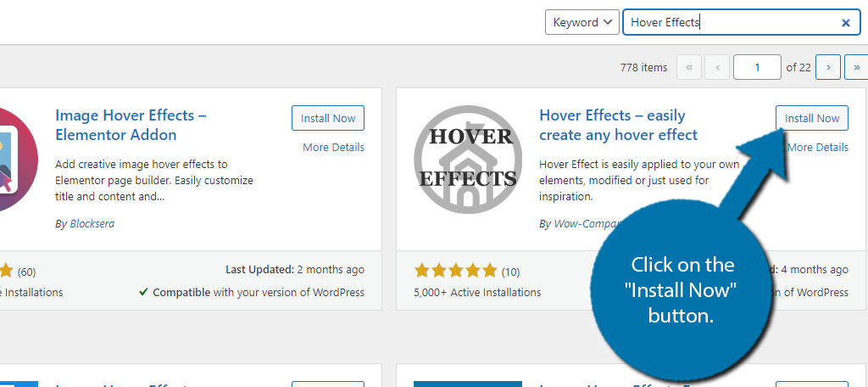
Task: Click 'Compatible with your version of WordPress' text
Action: click(252, 292)
